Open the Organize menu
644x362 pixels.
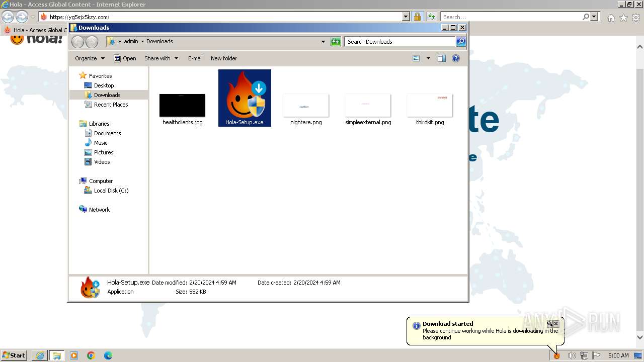click(90, 58)
